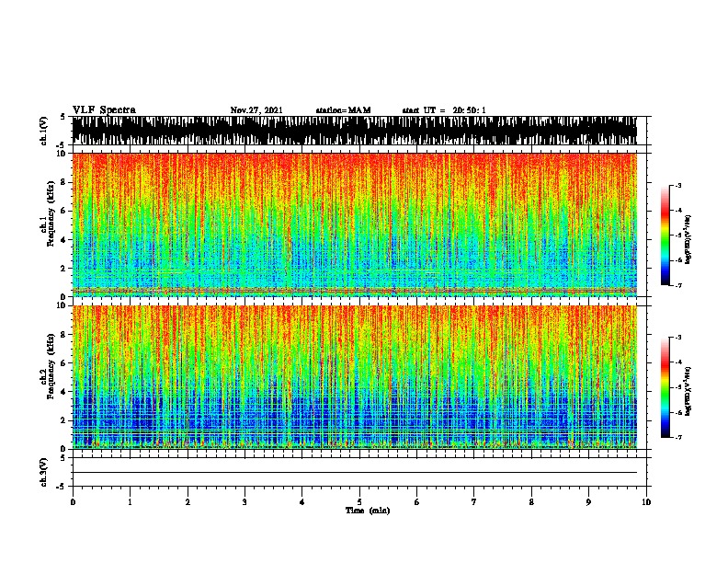Screen dimensions: 728x563
Task: Click the upper ch.1 color scale bar
Action: tap(665, 236)
